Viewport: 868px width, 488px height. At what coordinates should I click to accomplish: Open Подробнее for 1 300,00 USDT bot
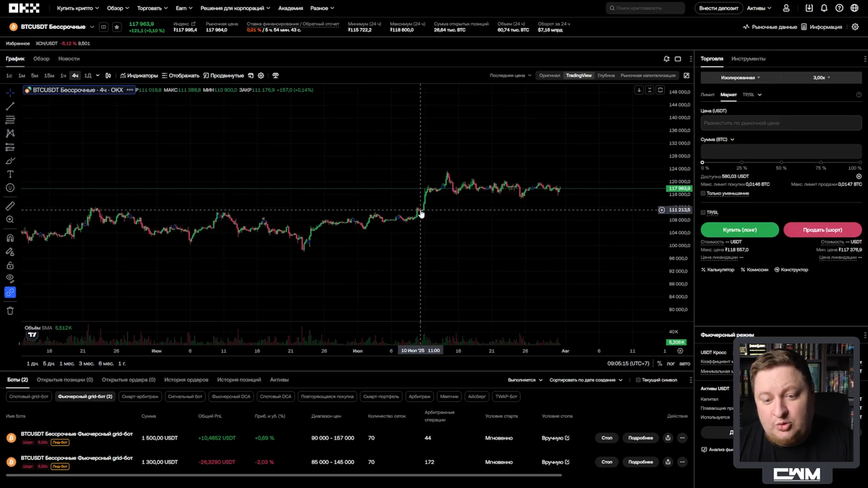pyautogui.click(x=640, y=461)
